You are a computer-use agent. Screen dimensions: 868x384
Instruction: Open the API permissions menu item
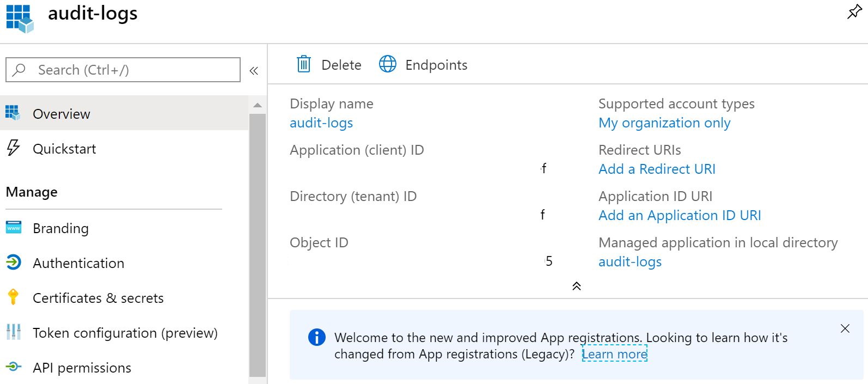[82, 368]
